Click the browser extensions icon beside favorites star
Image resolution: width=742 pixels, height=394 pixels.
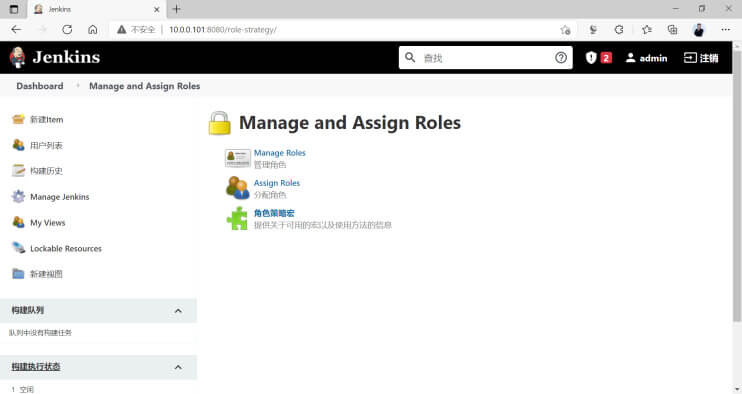click(592, 30)
